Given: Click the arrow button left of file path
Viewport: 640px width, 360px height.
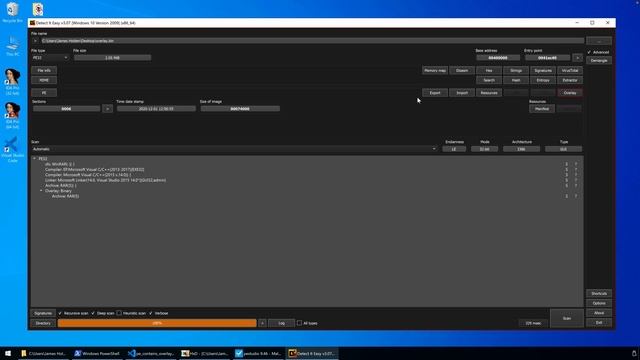Looking at the screenshot, I should [35, 41].
